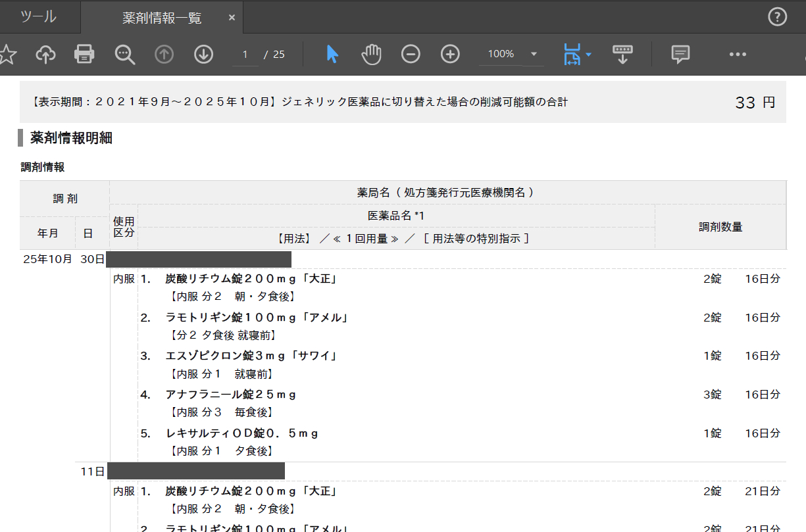
Task: Select the 薬剤情報一覧 document tab
Action: click(162, 18)
